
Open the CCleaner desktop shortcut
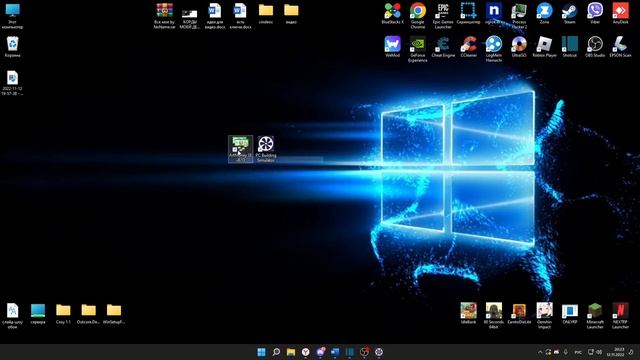point(468,47)
